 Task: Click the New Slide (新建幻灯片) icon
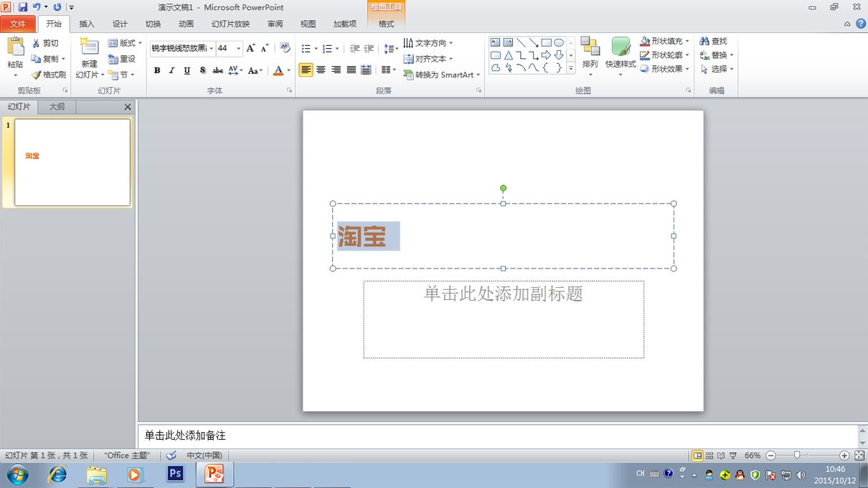(89, 47)
